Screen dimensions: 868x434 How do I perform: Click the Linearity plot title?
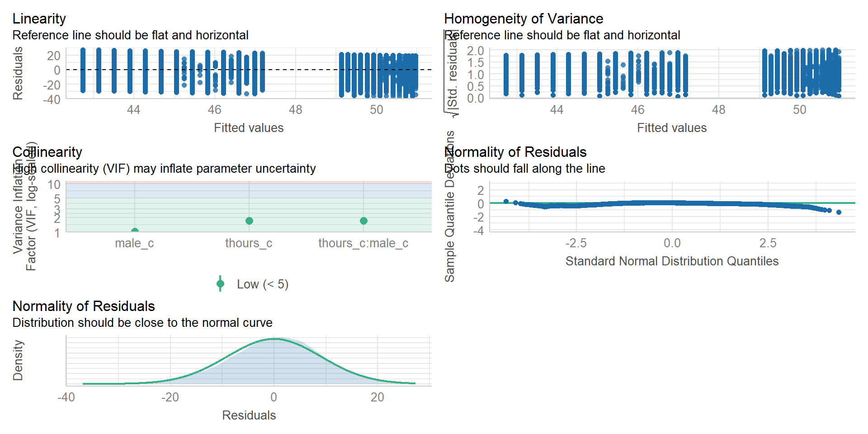pos(39,19)
